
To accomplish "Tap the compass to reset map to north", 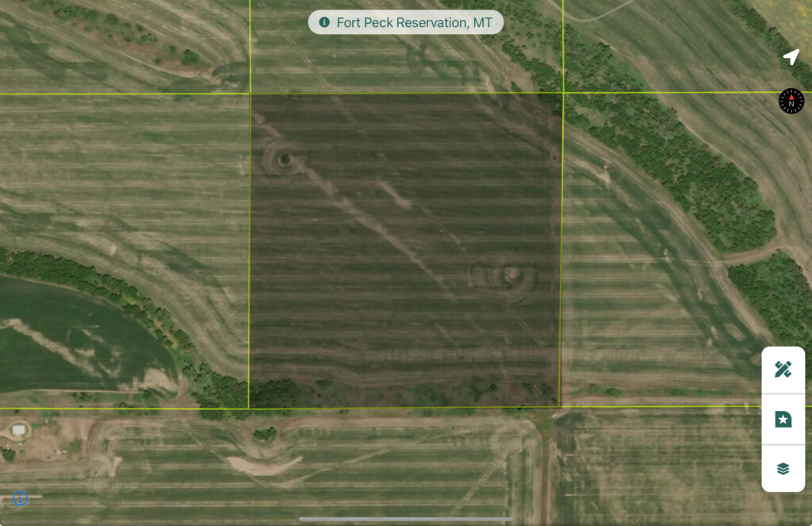I will click(x=791, y=101).
